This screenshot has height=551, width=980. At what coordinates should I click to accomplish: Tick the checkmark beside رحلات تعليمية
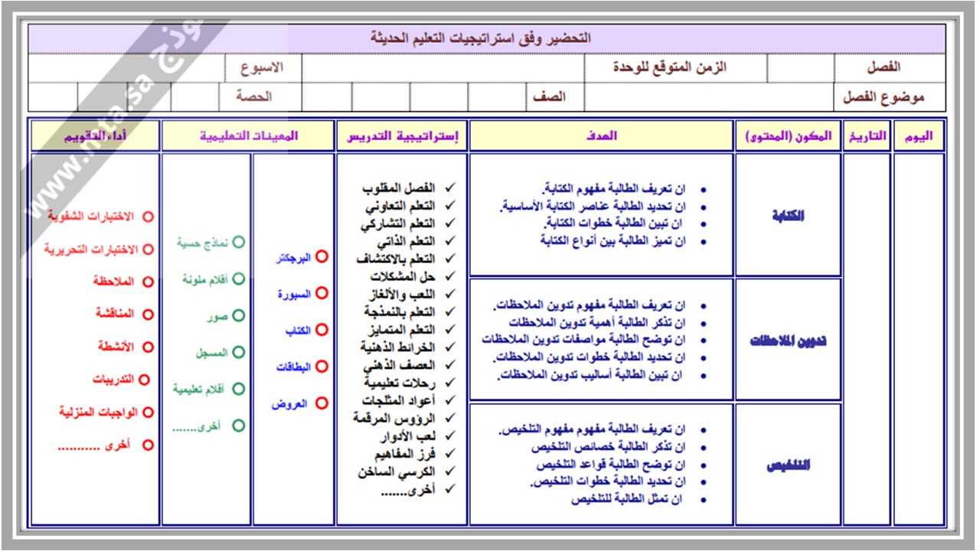pyautogui.click(x=450, y=383)
